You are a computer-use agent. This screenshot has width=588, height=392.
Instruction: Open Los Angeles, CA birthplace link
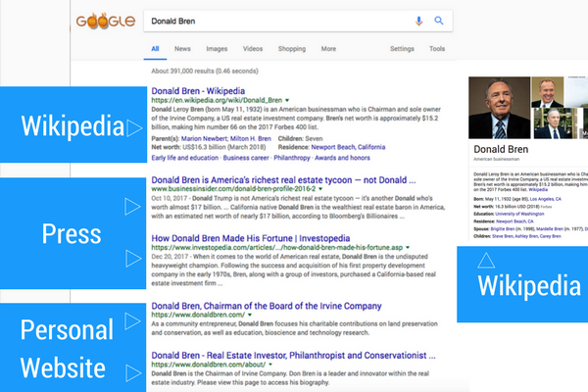(546, 199)
